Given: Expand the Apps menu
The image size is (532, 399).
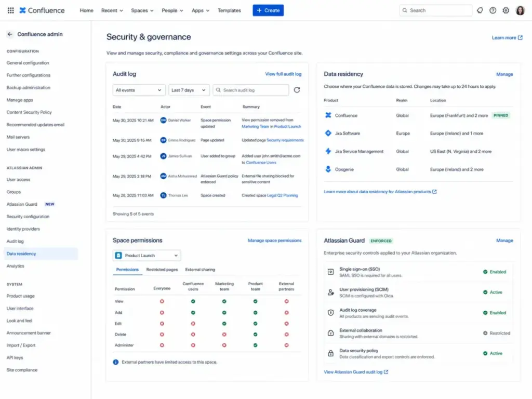Looking at the screenshot, I should (x=200, y=10).
